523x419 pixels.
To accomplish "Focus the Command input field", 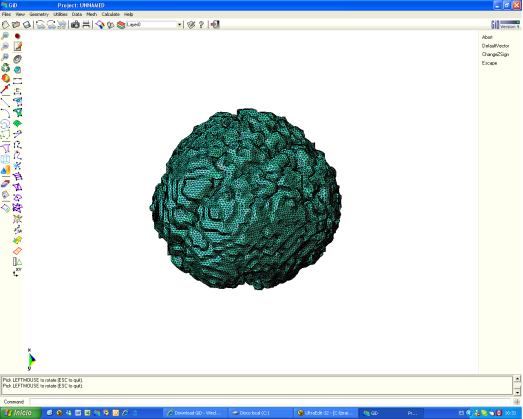I will coord(270,402).
